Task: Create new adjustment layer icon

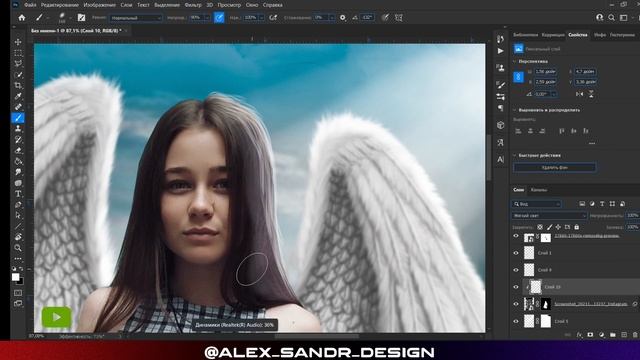Action: pyautogui.click(x=602, y=335)
